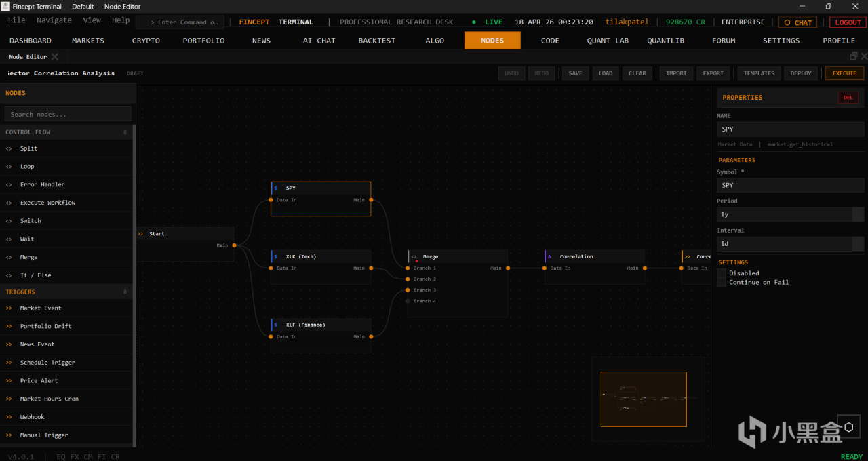This screenshot has width=868, height=461.
Task: Select the News Event trigger icon
Action: tap(9, 344)
